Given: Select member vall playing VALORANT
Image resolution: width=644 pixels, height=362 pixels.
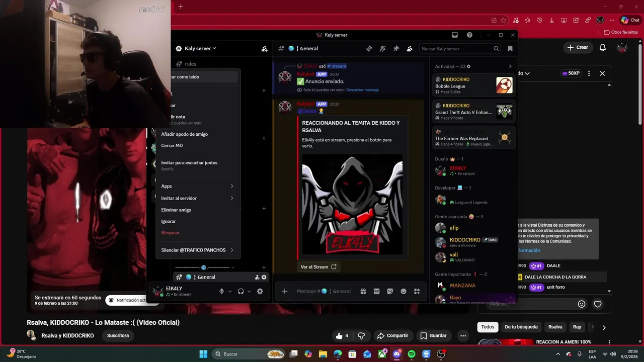Looking at the screenshot, I should tap(473, 257).
